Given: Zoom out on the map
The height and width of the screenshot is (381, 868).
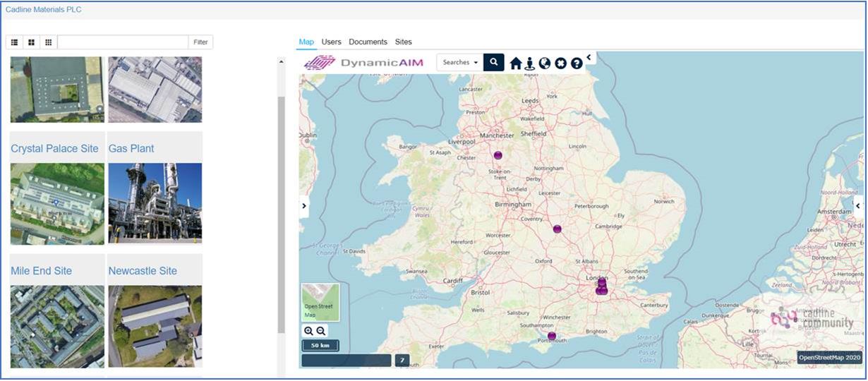Looking at the screenshot, I should [x=321, y=331].
